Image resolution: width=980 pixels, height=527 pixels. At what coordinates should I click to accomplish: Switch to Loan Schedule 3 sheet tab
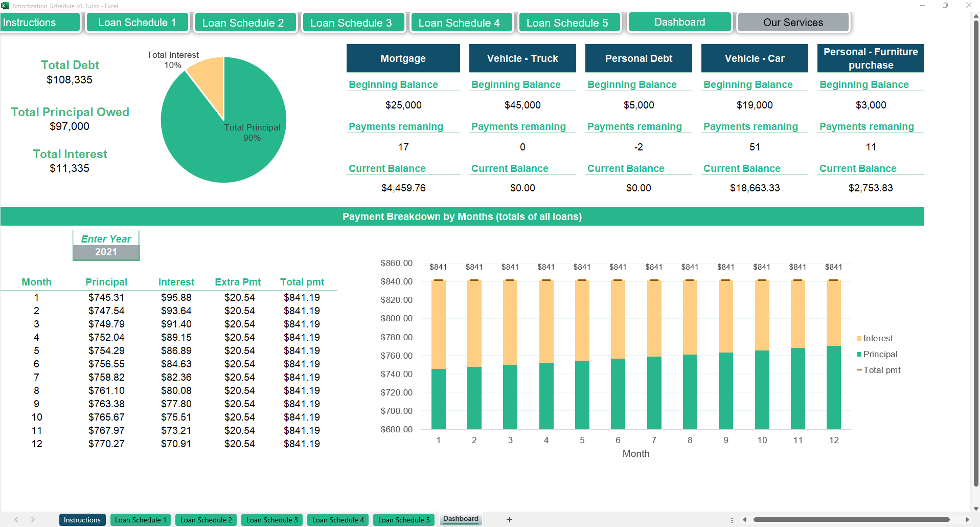pos(271,520)
